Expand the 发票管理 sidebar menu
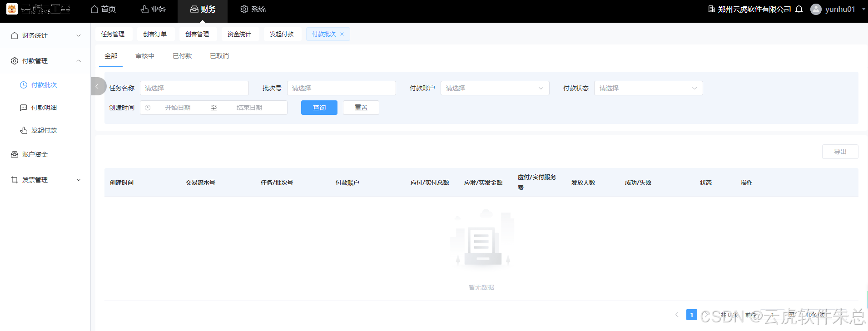Viewport: 868px width, 331px height. coord(45,180)
